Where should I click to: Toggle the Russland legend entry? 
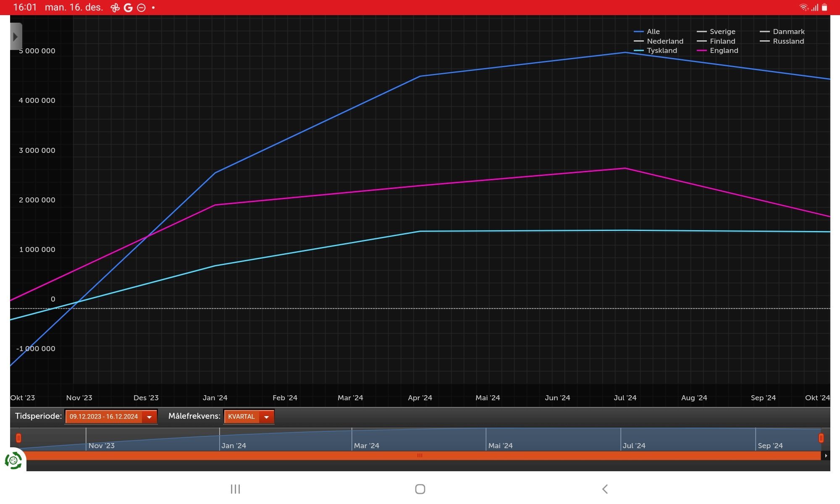[782, 41]
